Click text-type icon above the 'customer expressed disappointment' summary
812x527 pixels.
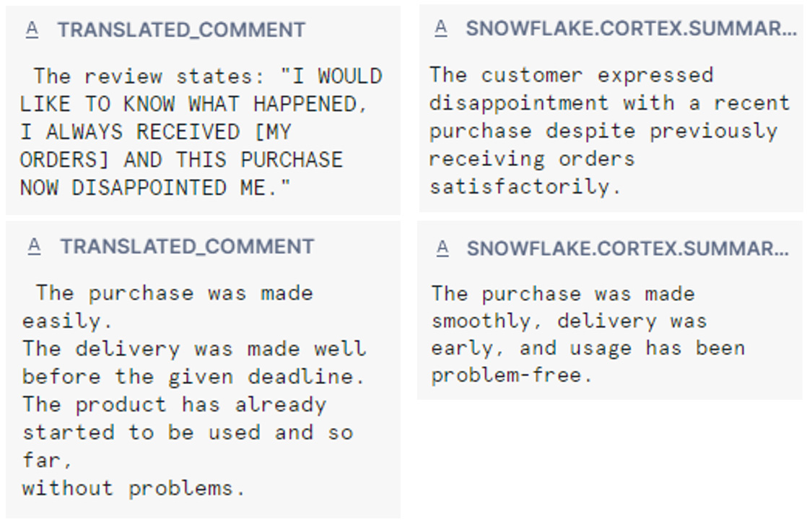coord(441,28)
